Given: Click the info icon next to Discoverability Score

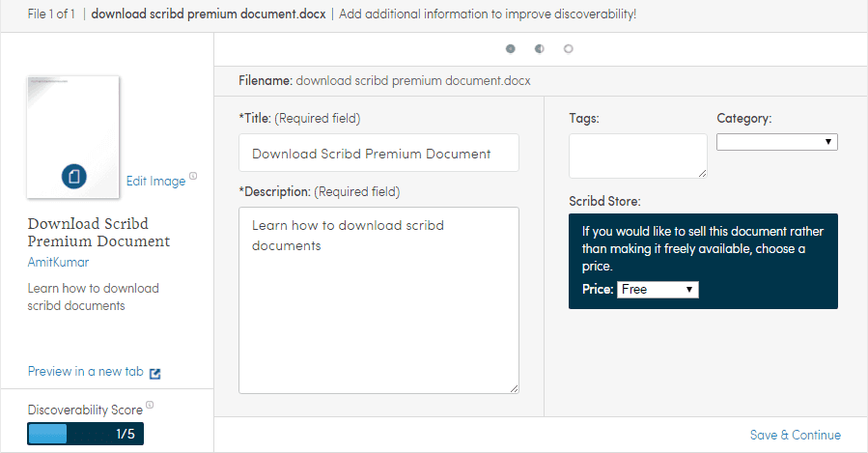Looking at the screenshot, I should [150, 406].
